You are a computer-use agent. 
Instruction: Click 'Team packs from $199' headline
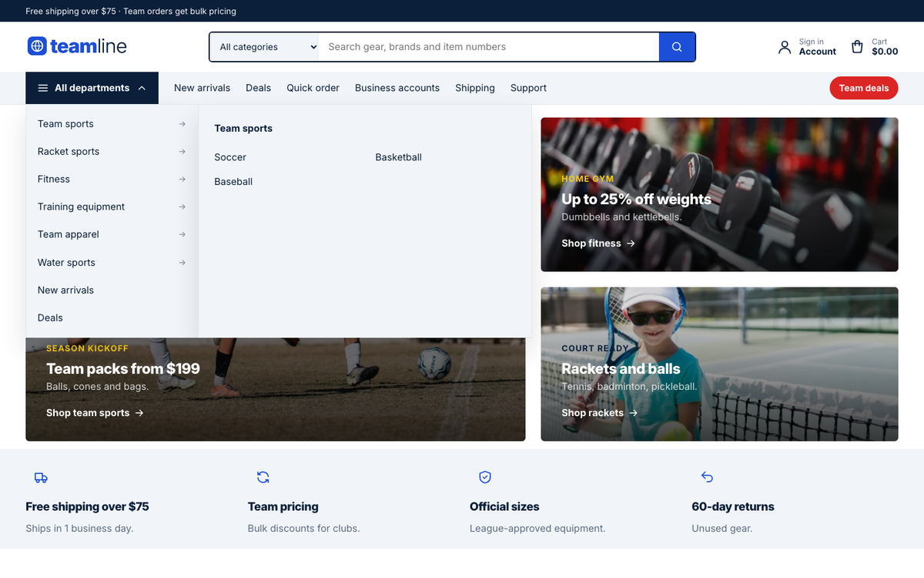click(x=123, y=368)
